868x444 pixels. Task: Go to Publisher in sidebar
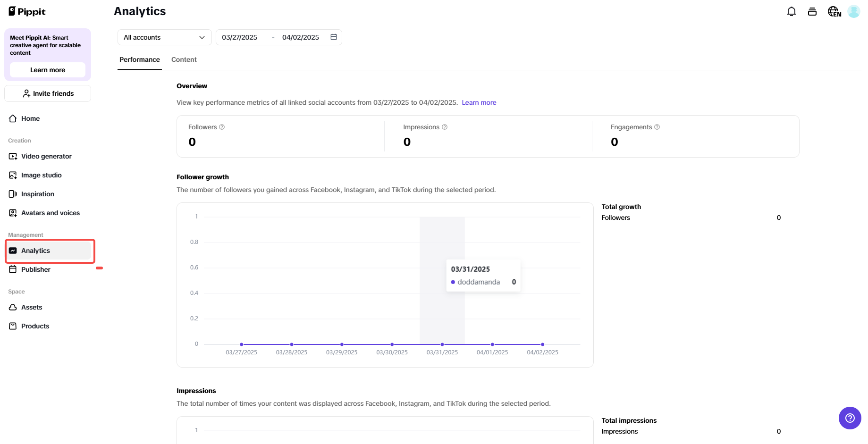[x=36, y=269]
